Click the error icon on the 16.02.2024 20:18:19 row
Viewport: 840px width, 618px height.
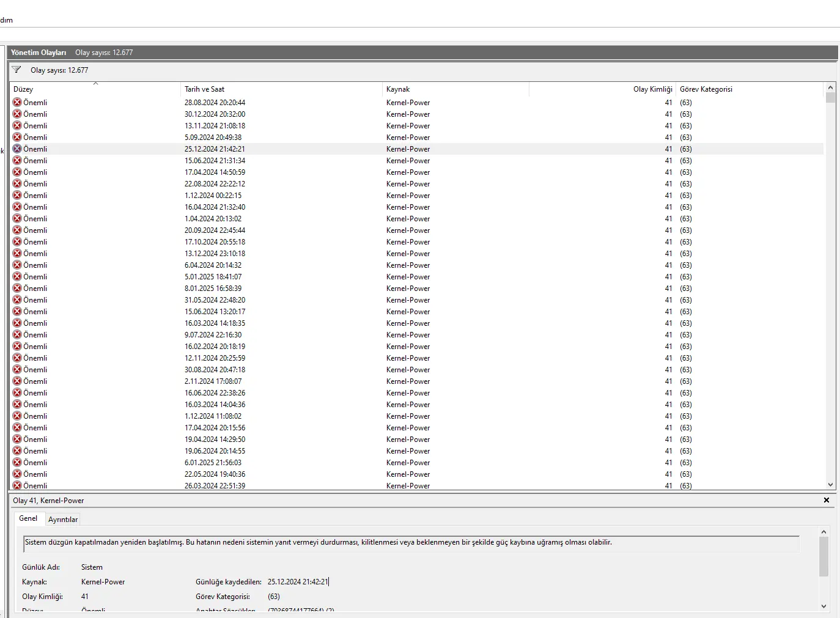[x=17, y=346]
